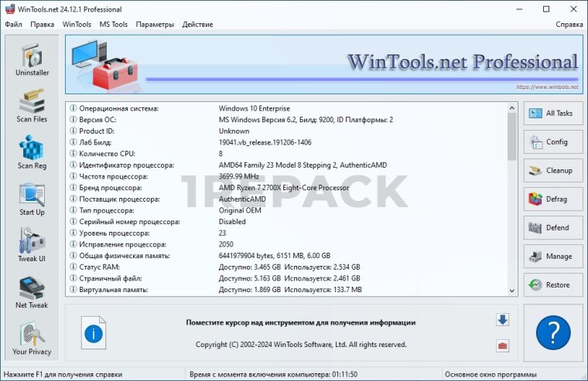588x381 pixels.
Task: Click the blue question mark help icon
Action: [552, 332]
